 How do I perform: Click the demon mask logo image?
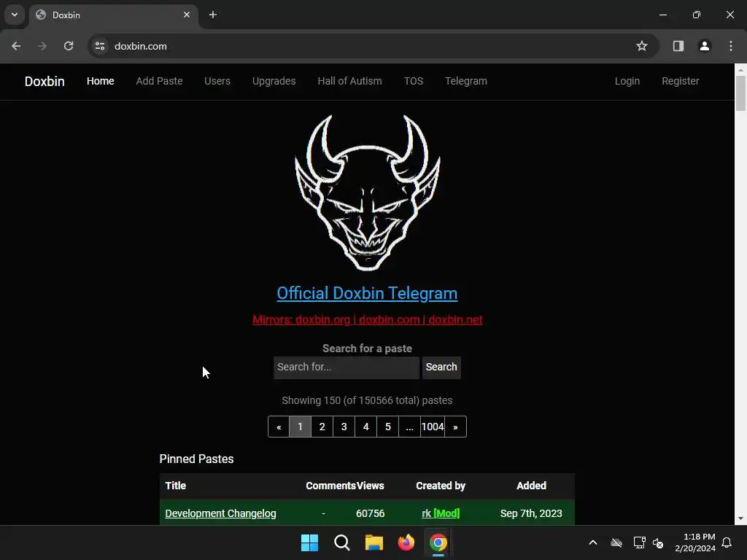[x=368, y=192]
